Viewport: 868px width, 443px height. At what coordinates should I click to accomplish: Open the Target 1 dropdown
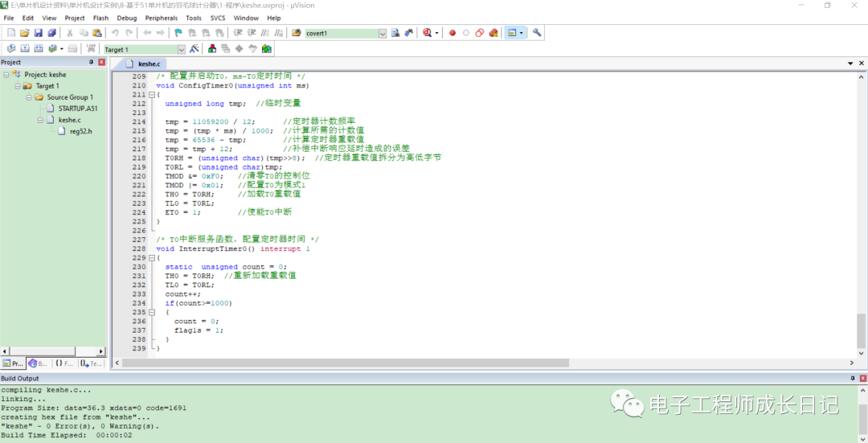tap(181, 49)
